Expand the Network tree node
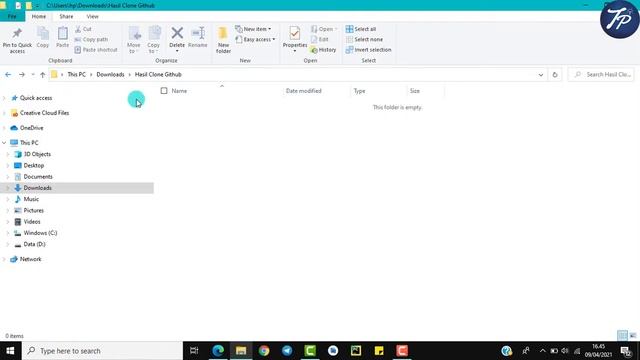640x360 pixels. (4, 259)
